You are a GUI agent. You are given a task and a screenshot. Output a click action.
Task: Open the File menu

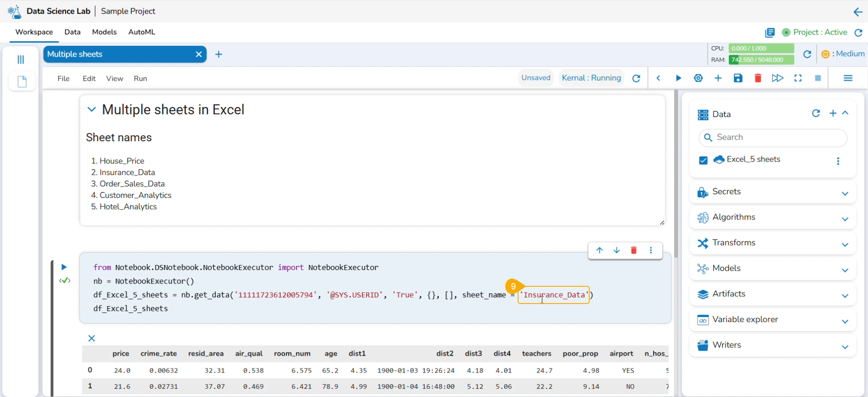tap(63, 78)
